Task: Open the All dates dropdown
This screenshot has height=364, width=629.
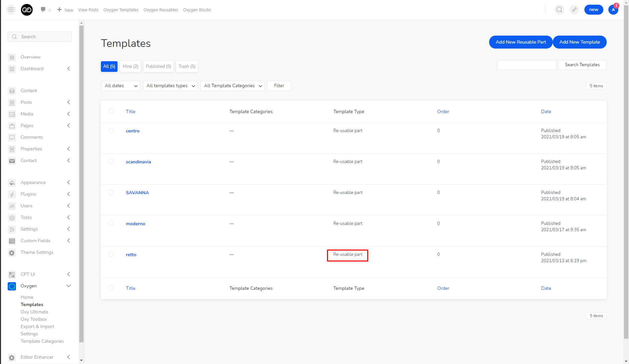Action: 121,86
